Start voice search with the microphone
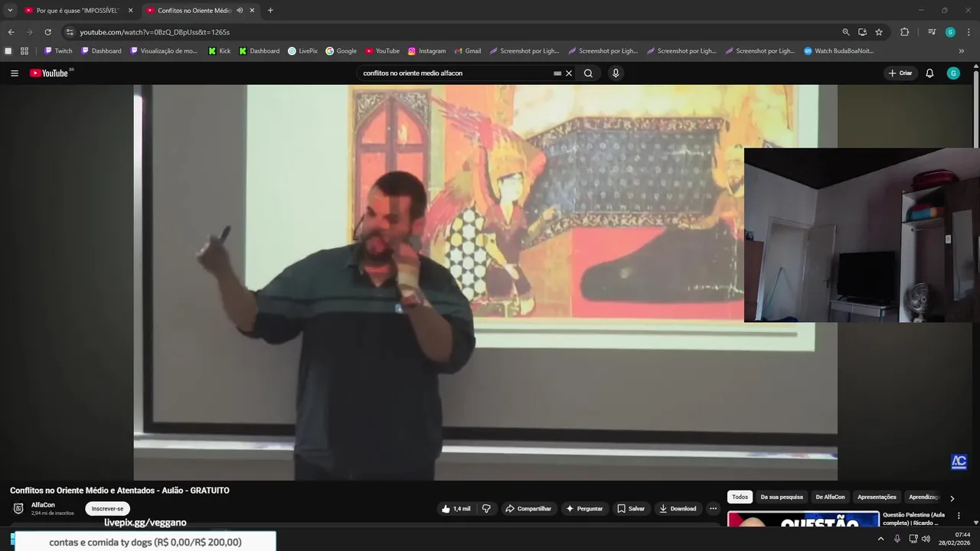This screenshot has height=551, width=980. tap(616, 73)
